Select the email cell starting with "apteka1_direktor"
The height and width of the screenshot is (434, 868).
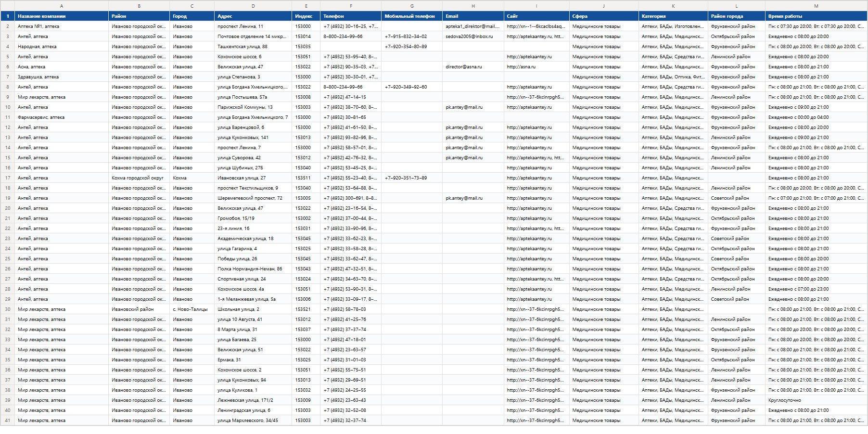click(x=473, y=26)
